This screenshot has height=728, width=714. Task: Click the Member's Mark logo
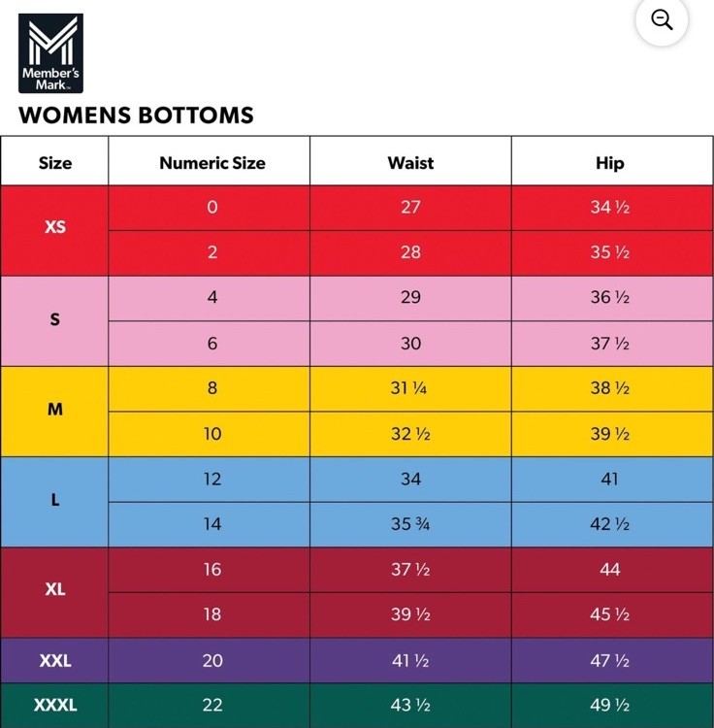50,52
